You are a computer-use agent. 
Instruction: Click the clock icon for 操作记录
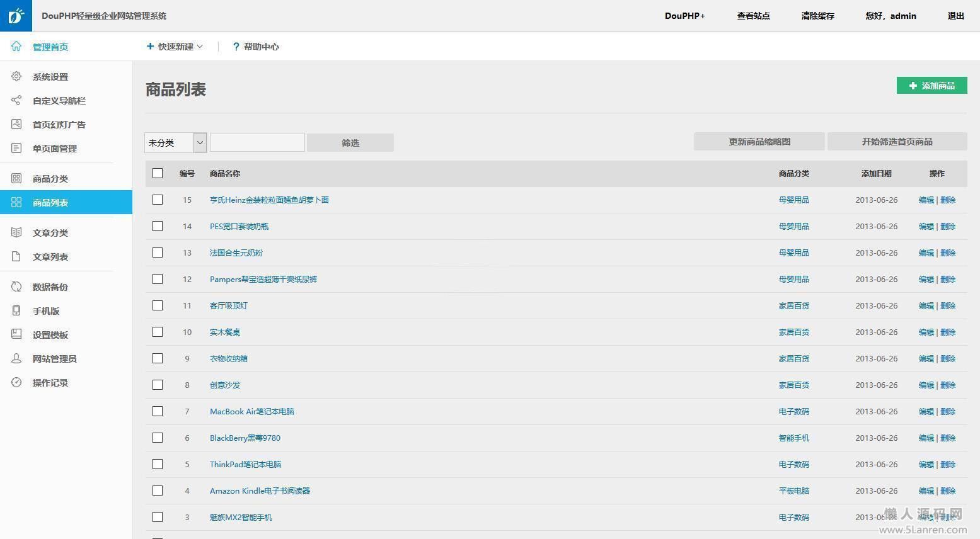(x=16, y=383)
